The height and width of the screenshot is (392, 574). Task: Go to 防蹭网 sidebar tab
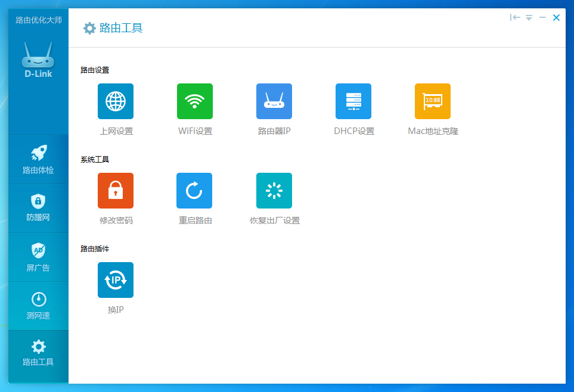(38, 208)
